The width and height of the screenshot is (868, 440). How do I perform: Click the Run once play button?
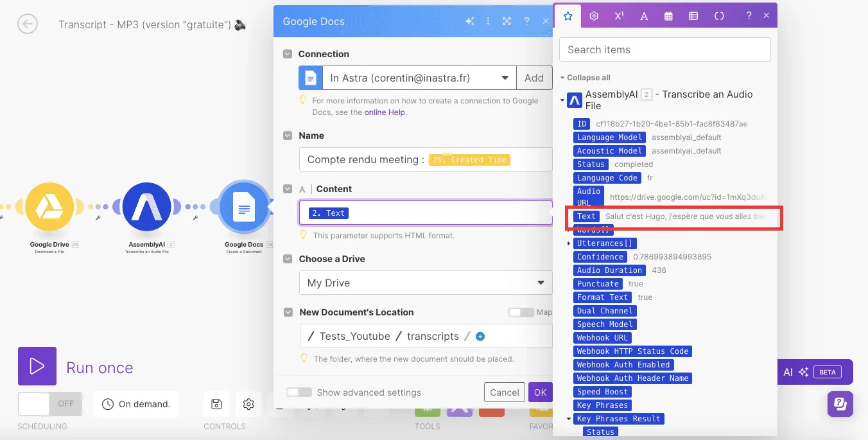[37, 366]
